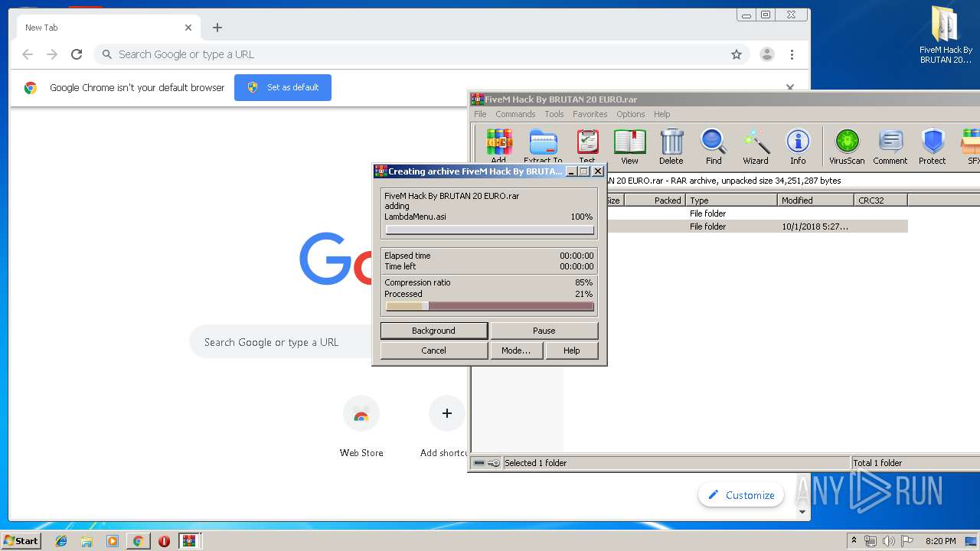The image size is (980, 551).
Task: Sort by Modified column header
Action: point(815,201)
